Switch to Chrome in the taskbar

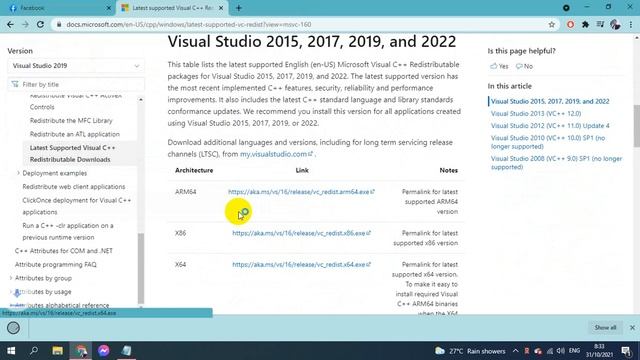point(81,351)
